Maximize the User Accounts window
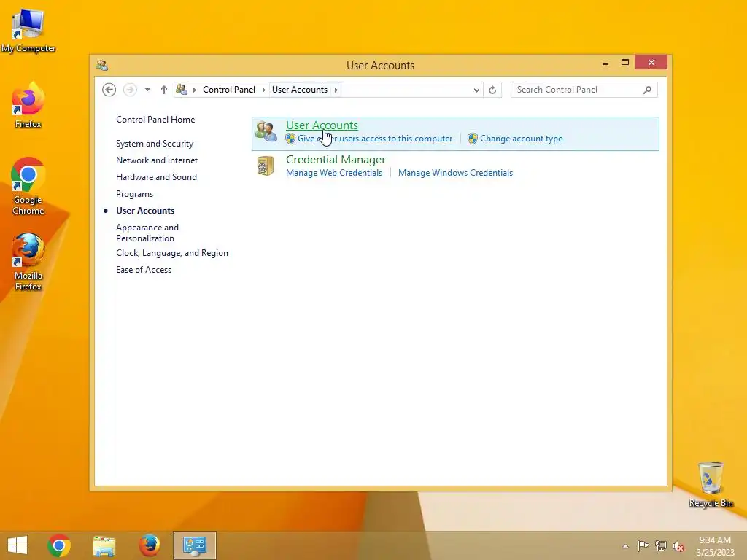 (625, 63)
